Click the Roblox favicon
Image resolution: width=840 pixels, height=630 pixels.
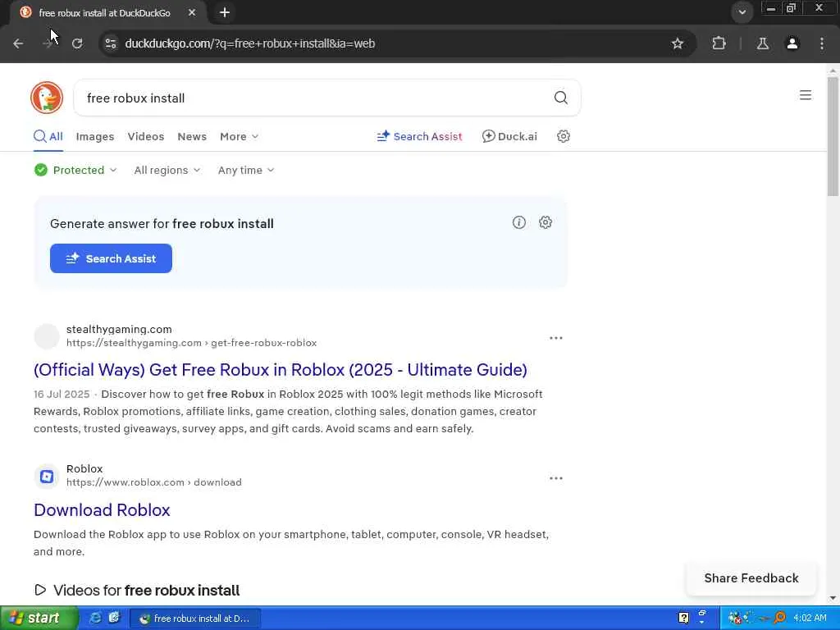point(47,477)
